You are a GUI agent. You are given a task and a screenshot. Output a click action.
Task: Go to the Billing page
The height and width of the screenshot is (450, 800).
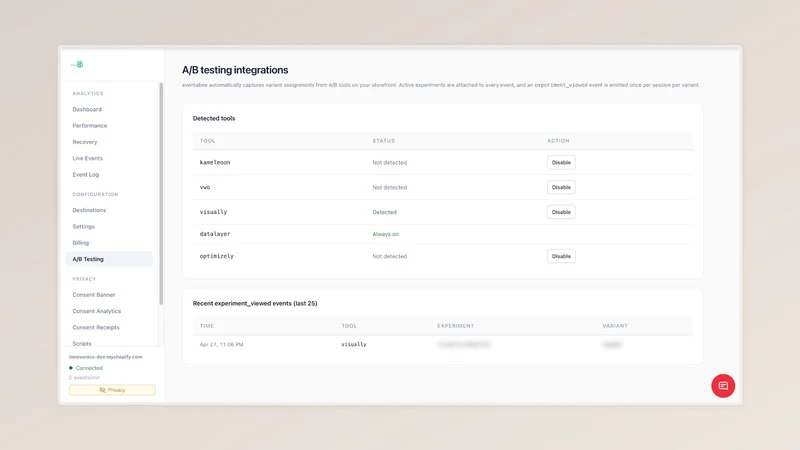coord(80,243)
